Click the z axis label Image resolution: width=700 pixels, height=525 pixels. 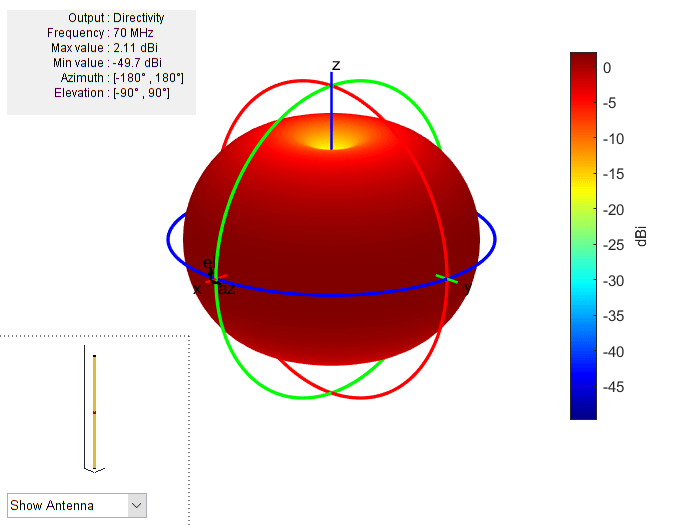[336, 65]
